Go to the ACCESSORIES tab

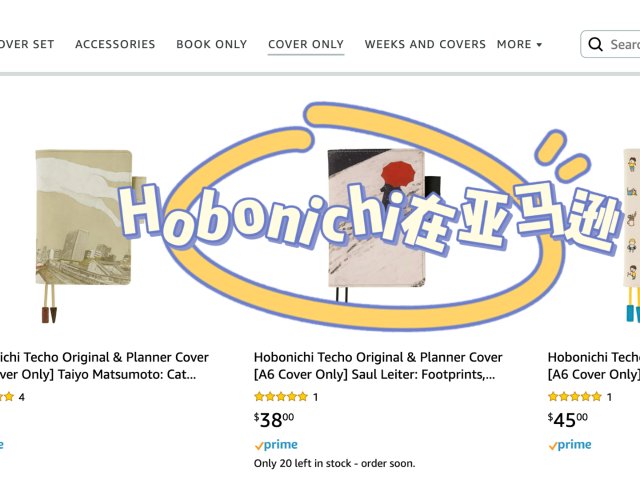115,44
